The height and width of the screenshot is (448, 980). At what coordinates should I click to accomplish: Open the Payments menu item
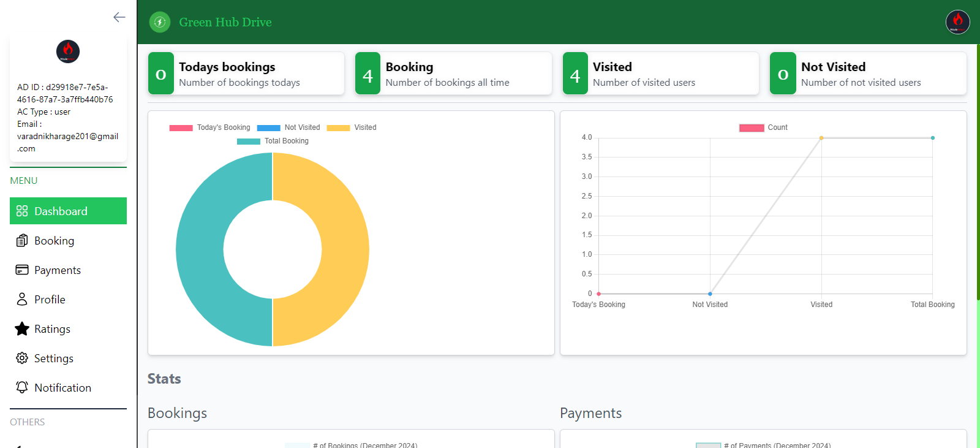pyautogui.click(x=68, y=270)
